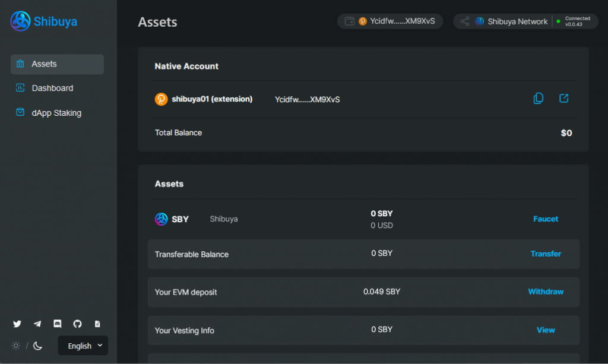Open the documentation page icon
The height and width of the screenshot is (364, 608).
coord(97,324)
